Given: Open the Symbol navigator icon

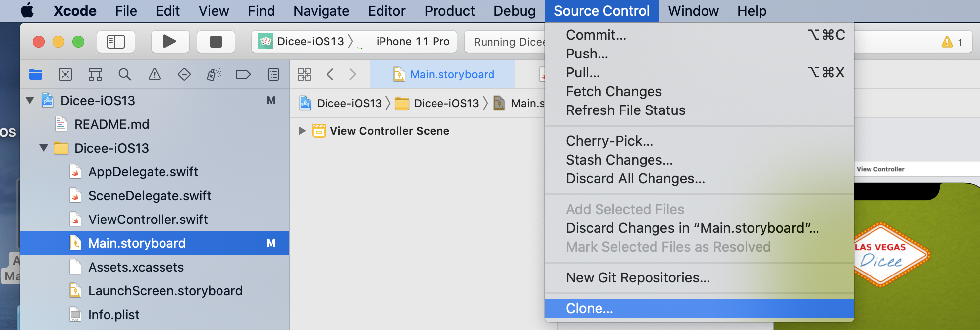Looking at the screenshot, I should [95, 75].
